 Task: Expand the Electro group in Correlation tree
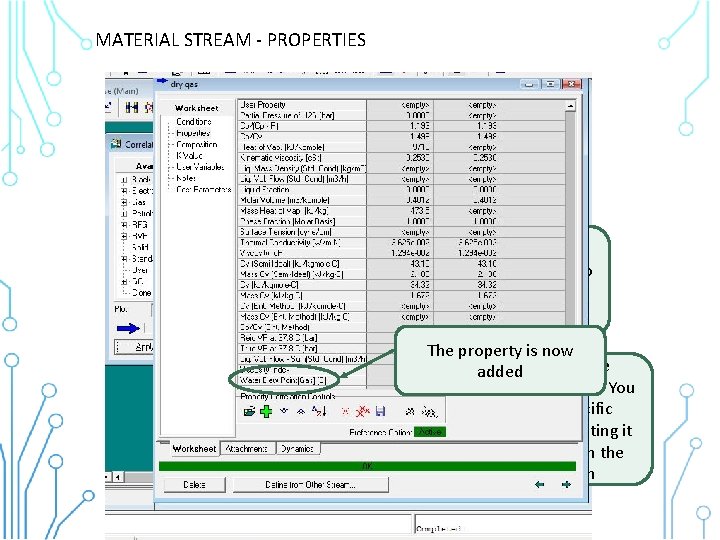[124, 191]
